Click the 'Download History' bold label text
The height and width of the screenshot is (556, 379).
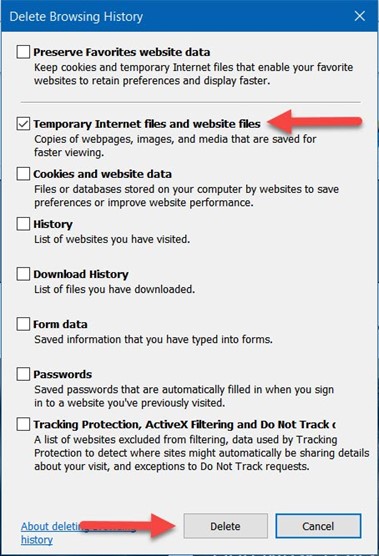81,274
